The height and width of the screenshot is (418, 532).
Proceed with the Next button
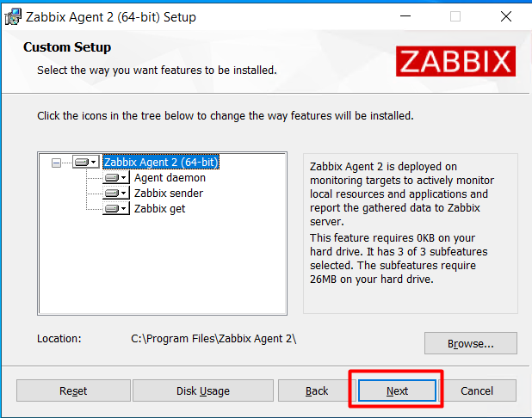point(397,390)
